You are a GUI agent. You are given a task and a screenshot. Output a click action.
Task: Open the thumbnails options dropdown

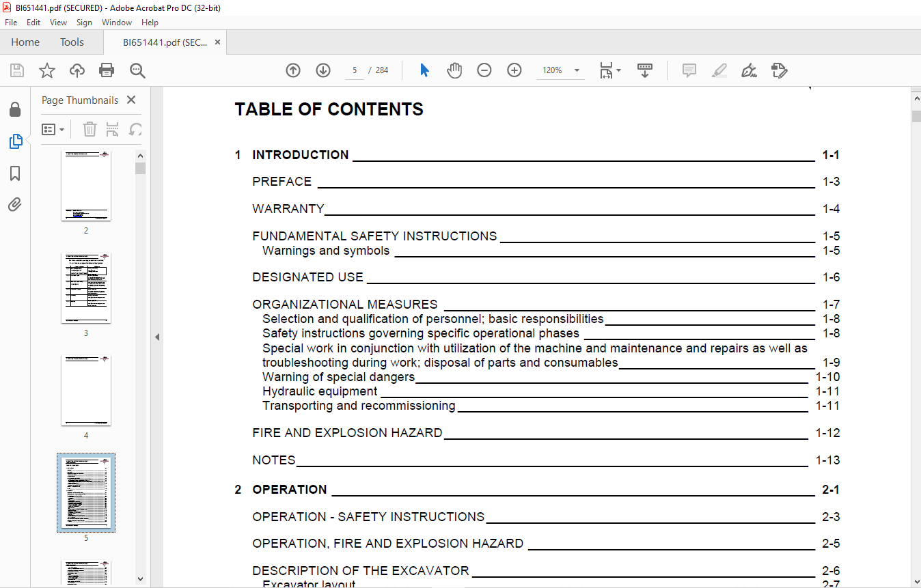(53, 129)
